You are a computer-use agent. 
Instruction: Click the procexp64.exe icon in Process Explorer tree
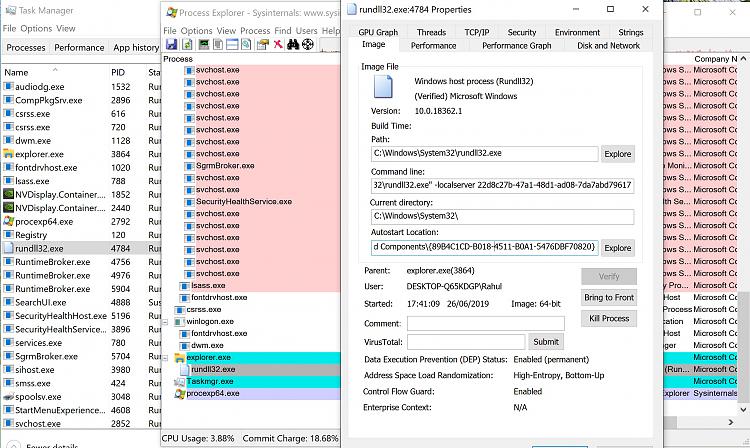click(x=180, y=393)
